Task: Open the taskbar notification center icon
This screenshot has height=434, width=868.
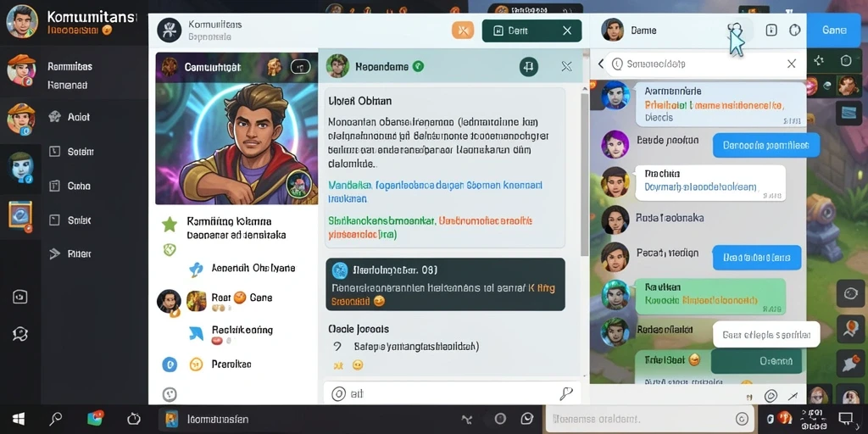Action: (846, 419)
